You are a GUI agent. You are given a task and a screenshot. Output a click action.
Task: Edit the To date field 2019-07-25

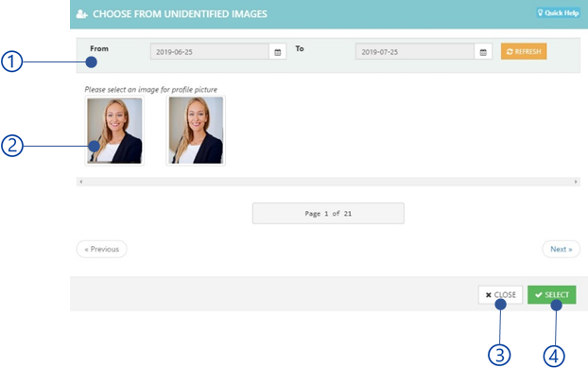point(415,52)
